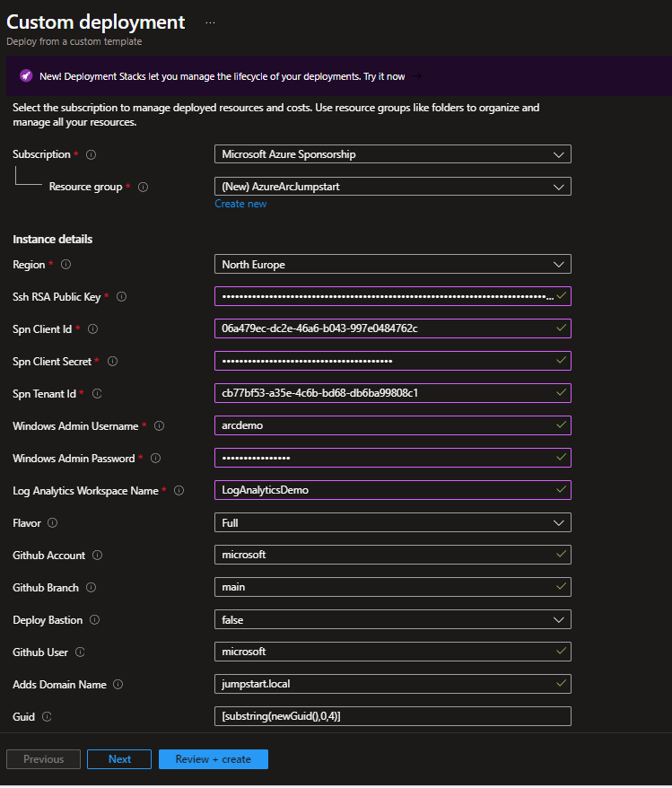Click the Create new resource group link

240,204
